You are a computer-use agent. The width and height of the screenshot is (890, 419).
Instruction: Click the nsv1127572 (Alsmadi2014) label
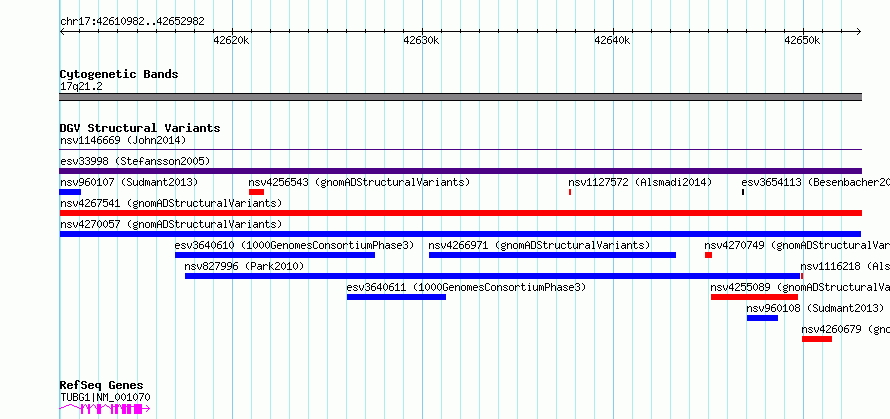point(640,182)
